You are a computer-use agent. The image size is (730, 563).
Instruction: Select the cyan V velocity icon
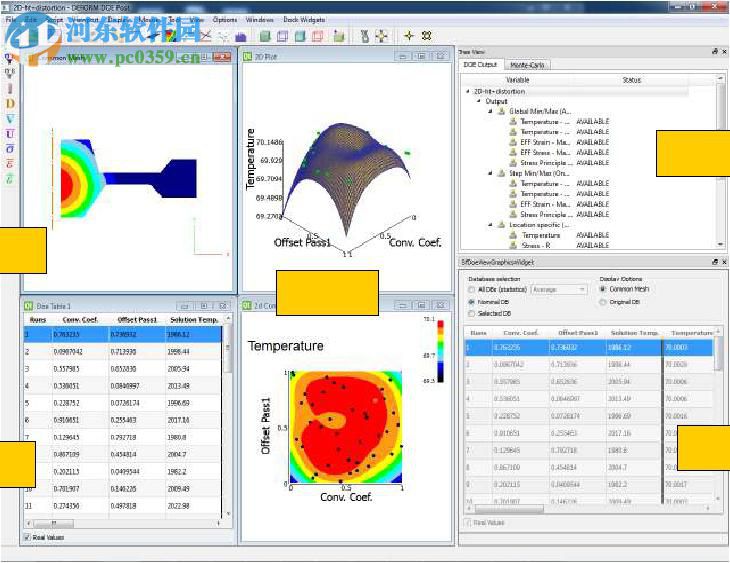[x=10, y=118]
